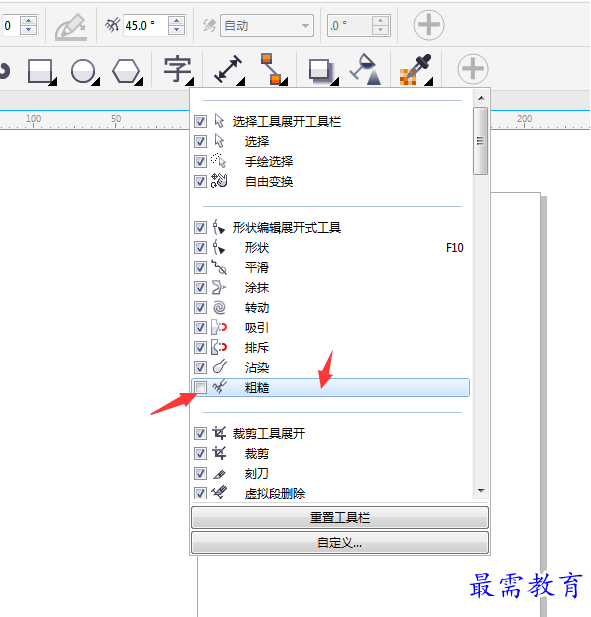Expand the Connector tool flyout arrow
Image resolution: width=591 pixels, height=617 pixels.
coord(284,81)
